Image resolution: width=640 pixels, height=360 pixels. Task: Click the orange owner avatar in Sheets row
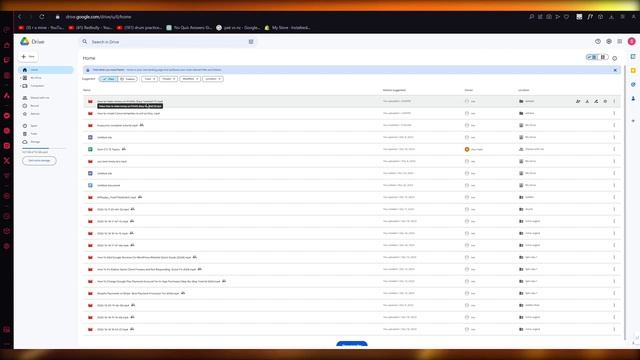click(x=467, y=149)
